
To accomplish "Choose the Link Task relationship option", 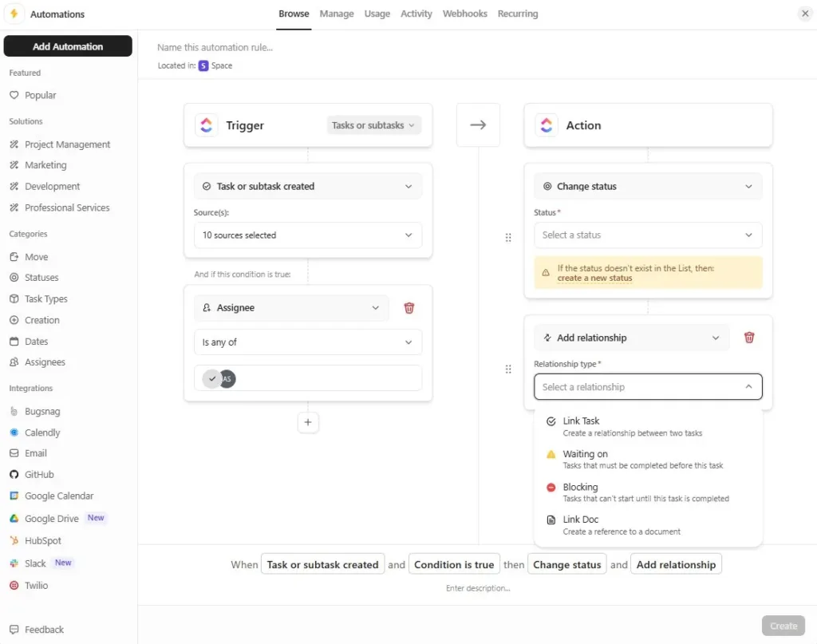I will [x=648, y=427].
